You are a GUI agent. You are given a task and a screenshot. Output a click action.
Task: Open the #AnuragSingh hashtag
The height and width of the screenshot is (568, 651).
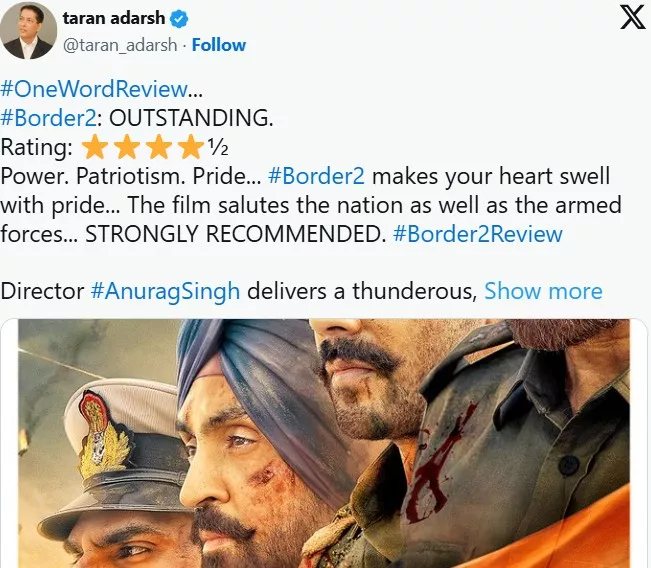pyautogui.click(x=165, y=291)
